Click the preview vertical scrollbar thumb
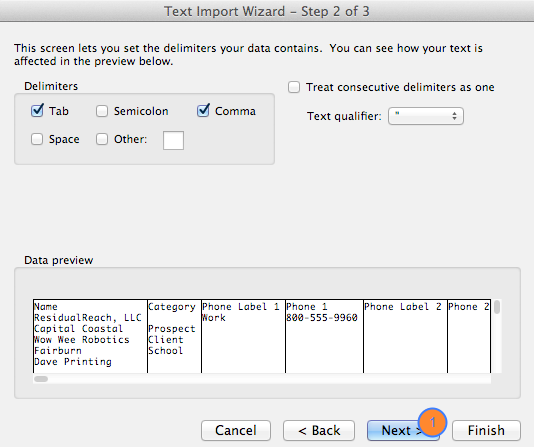The width and height of the screenshot is (534, 447). click(497, 307)
